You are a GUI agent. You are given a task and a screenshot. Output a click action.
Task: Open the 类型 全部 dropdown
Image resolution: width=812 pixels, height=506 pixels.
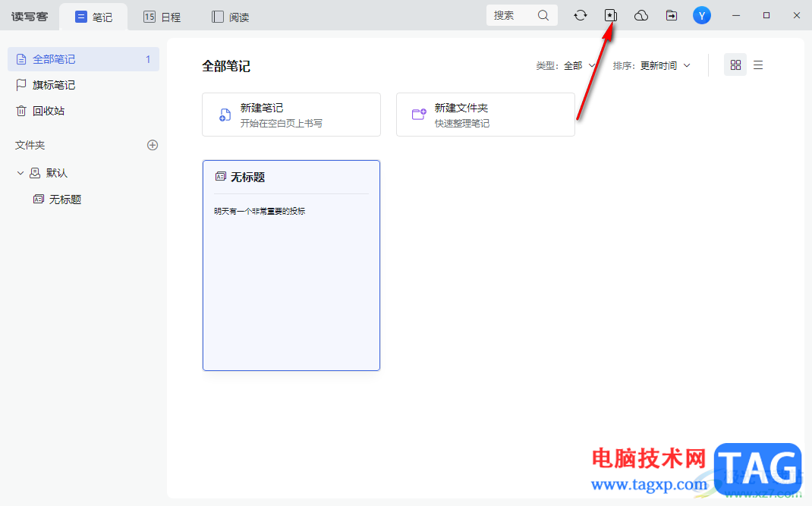click(565, 66)
